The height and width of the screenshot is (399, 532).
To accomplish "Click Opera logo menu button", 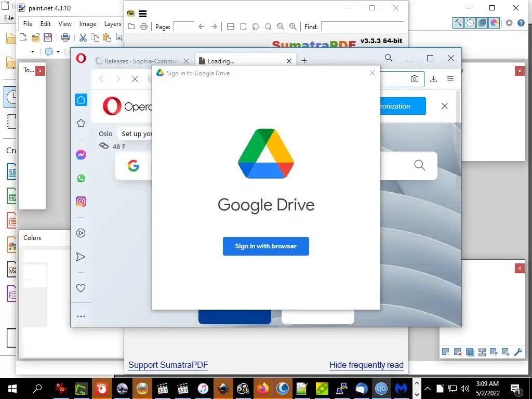I will point(81,58).
